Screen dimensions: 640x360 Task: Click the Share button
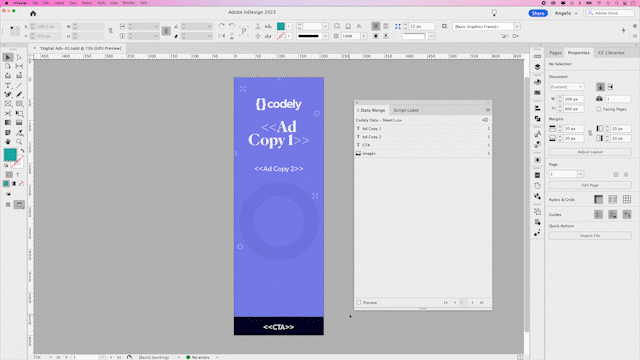pos(538,13)
